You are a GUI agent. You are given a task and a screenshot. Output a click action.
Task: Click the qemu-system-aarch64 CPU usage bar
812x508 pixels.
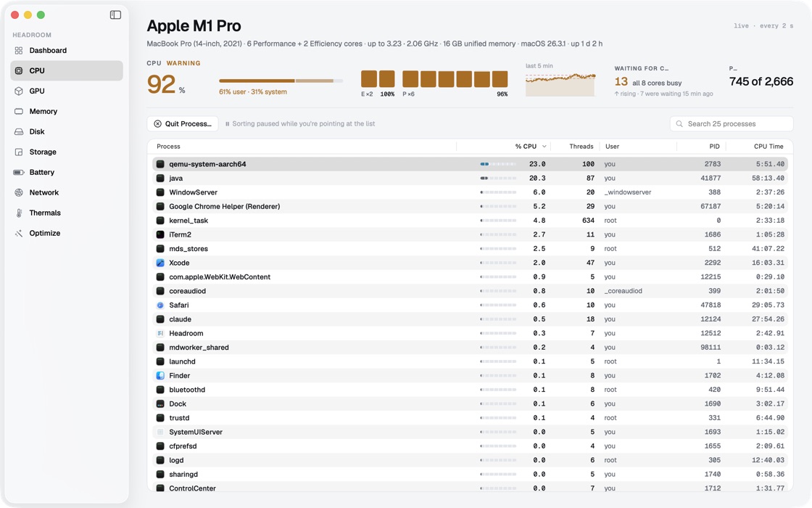pyautogui.click(x=498, y=164)
